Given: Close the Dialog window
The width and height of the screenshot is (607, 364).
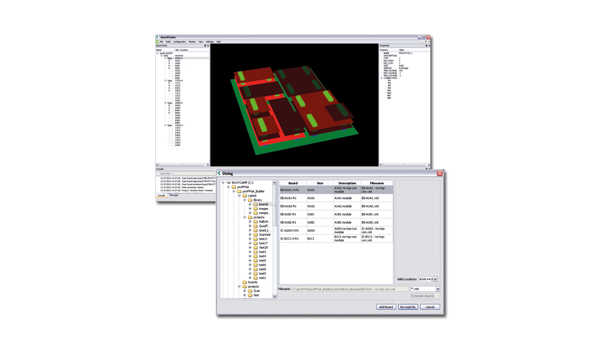Looking at the screenshot, I should 439,174.
